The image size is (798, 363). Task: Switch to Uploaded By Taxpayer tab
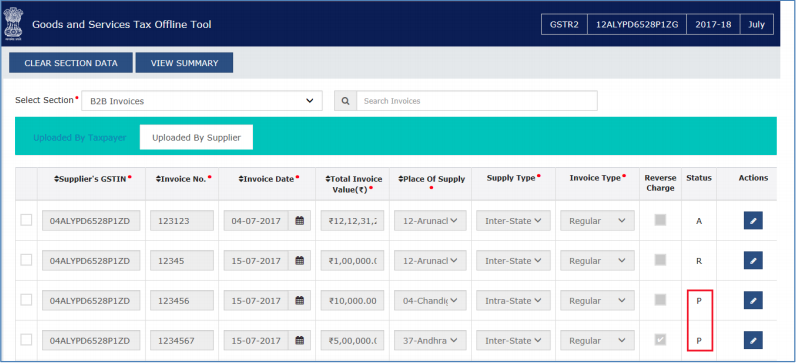79,137
